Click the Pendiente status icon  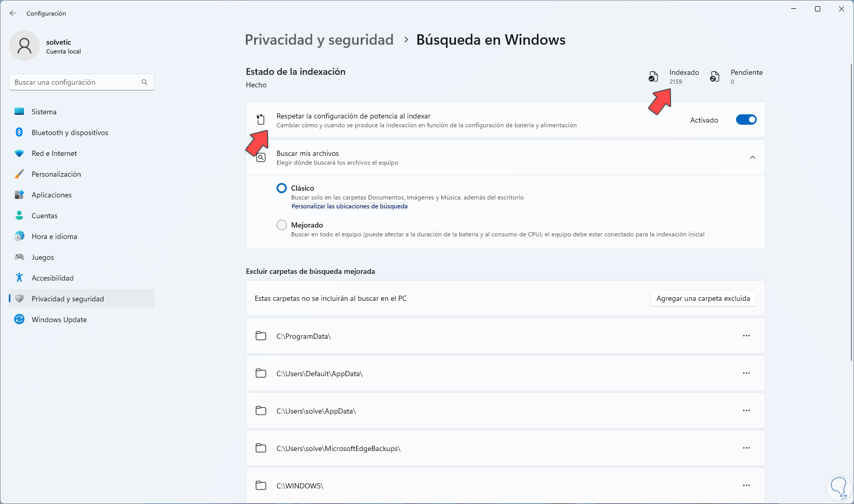click(x=715, y=77)
